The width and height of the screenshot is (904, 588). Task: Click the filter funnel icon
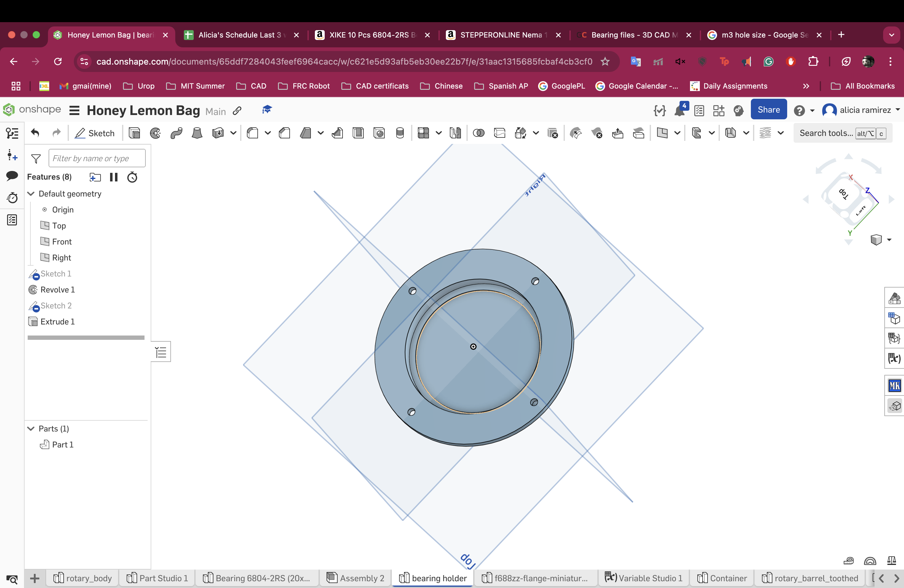click(36, 158)
